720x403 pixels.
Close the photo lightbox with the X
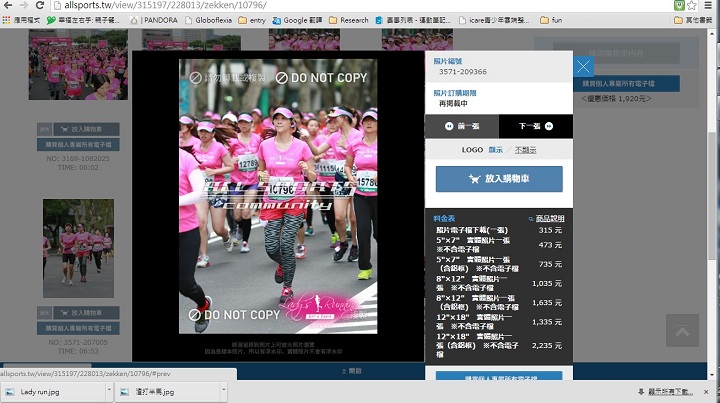point(584,67)
